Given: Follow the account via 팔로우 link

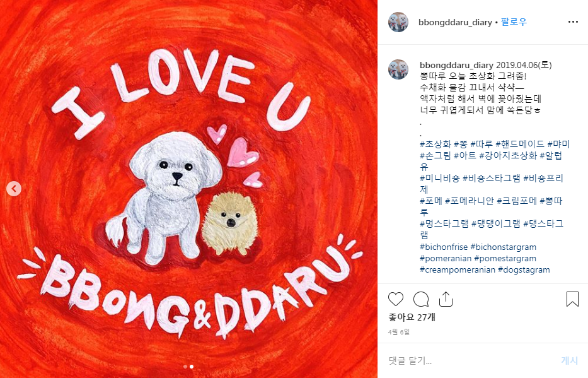Looking at the screenshot, I should tap(514, 22).
